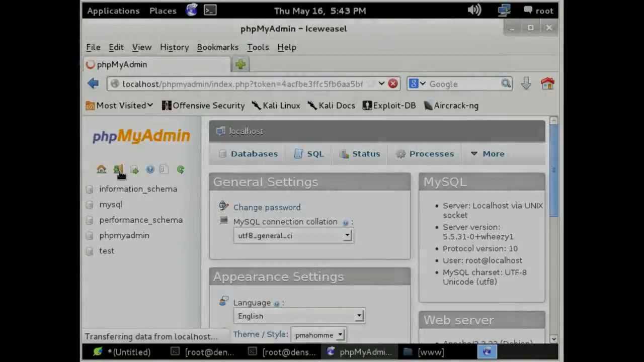Click the Language help icon

pyautogui.click(x=276, y=303)
